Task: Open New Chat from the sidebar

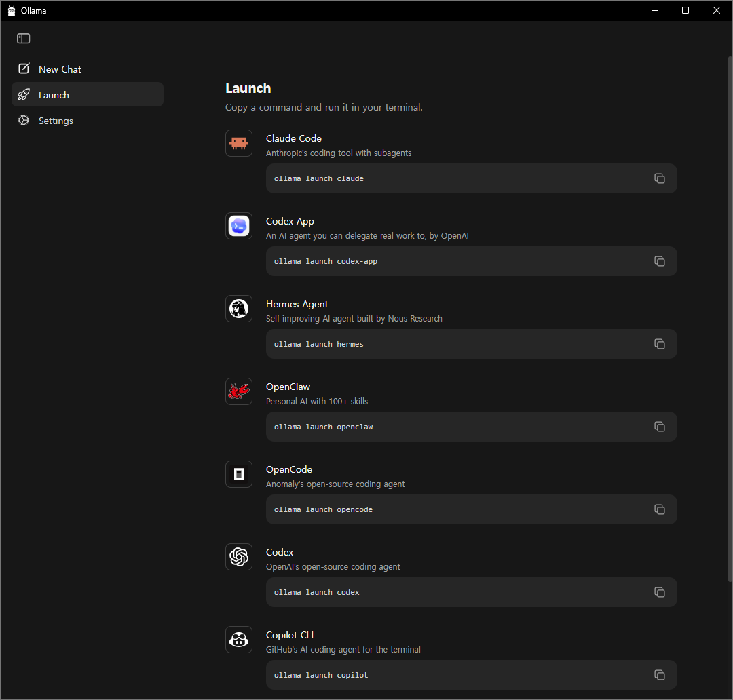Action: [x=88, y=69]
